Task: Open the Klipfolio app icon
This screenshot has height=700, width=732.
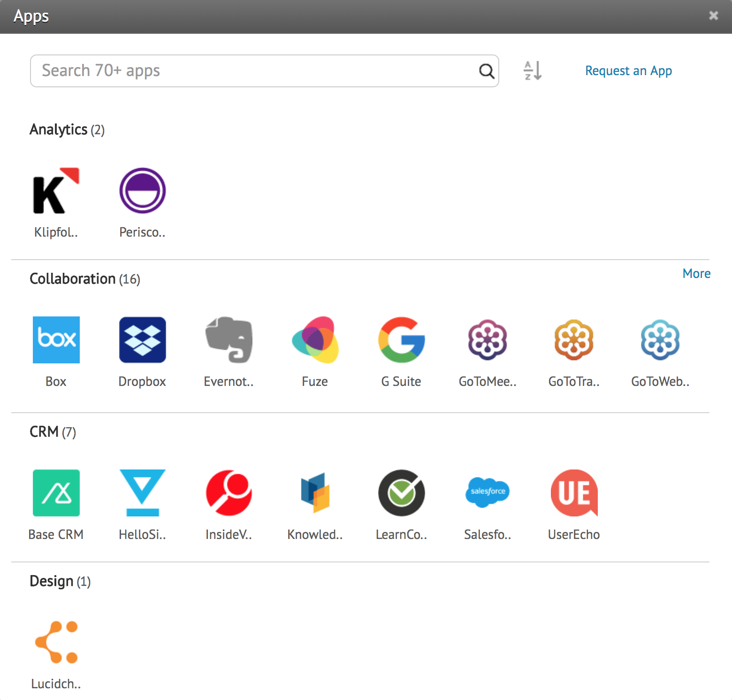Action: pyautogui.click(x=56, y=191)
